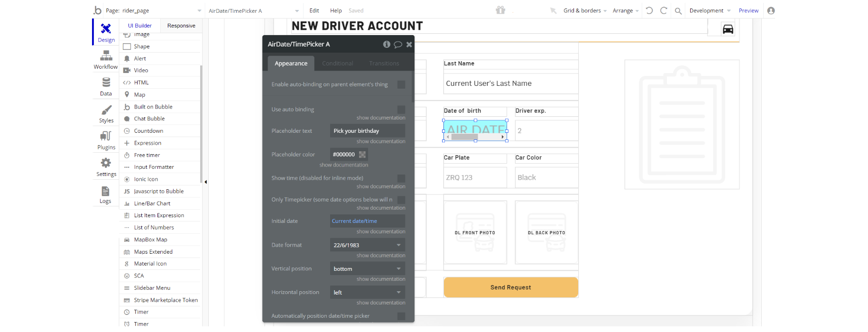This screenshot has width=868, height=332.
Task: Open the Horizontal position dropdown
Action: pyautogui.click(x=368, y=293)
